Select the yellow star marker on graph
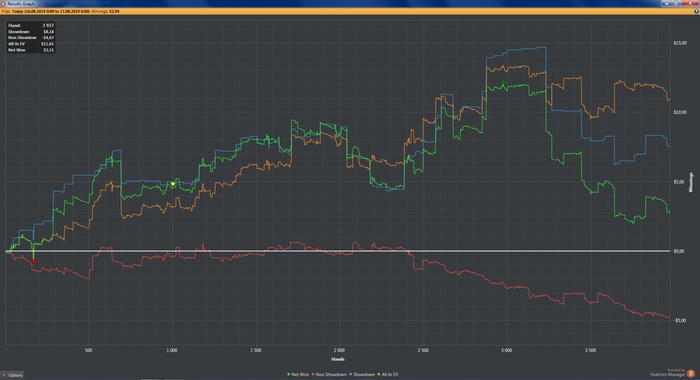The width and height of the screenshot is (700, 380). click(173, 184)
